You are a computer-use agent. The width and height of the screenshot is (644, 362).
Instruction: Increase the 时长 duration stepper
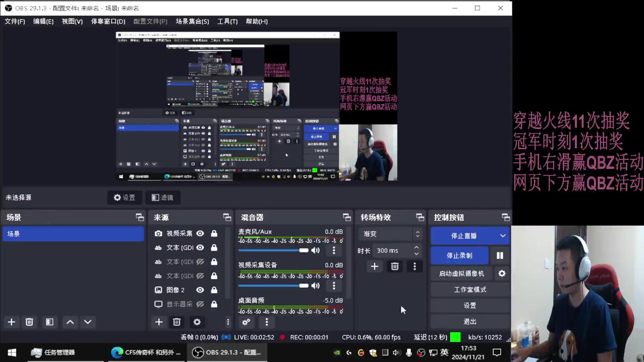point(416,247)
